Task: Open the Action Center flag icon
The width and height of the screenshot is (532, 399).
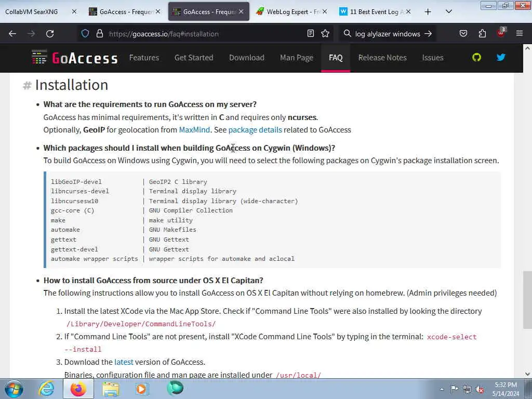Action: coord(454,389)
